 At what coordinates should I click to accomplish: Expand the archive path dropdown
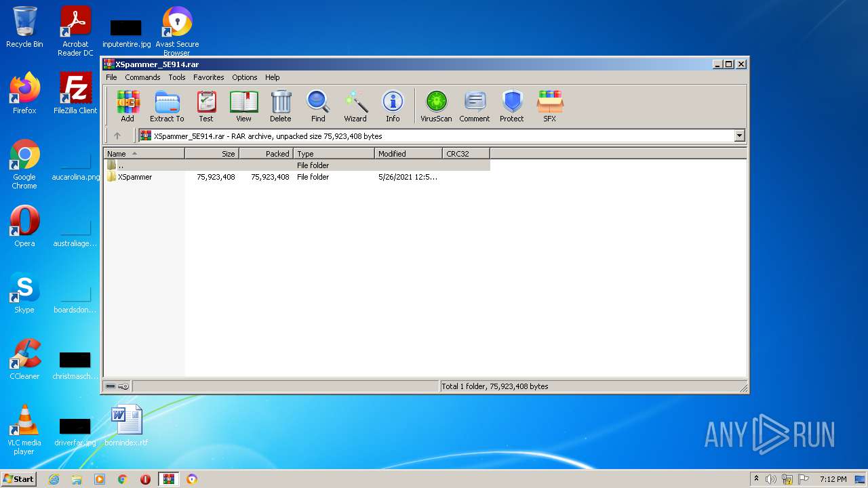(739, 136)
